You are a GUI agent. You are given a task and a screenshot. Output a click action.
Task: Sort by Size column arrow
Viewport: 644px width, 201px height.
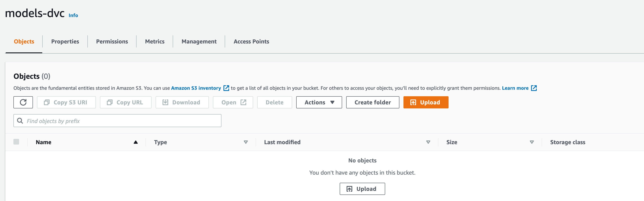pyautogui.click(x=531, y=142)
